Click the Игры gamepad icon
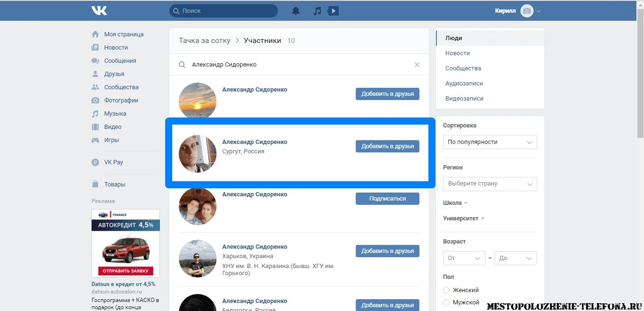This screenshot has height=311, width=644. click(x=95, y=140)
